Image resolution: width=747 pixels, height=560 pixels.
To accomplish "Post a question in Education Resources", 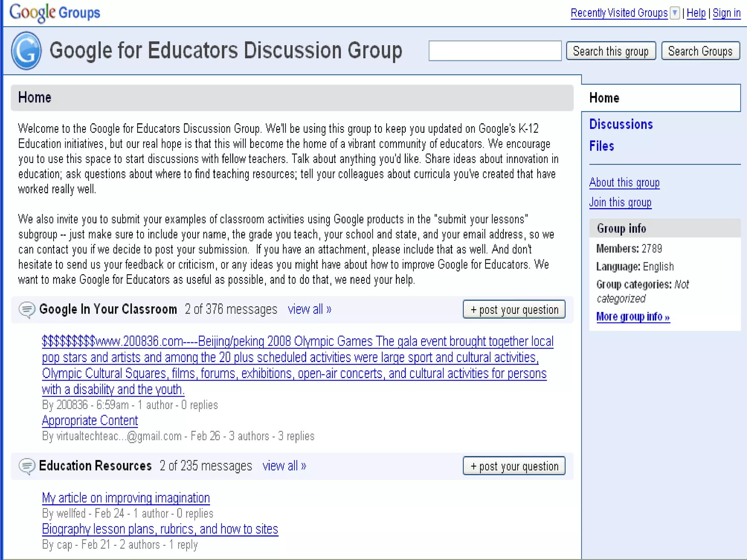I will click(514, 466).
